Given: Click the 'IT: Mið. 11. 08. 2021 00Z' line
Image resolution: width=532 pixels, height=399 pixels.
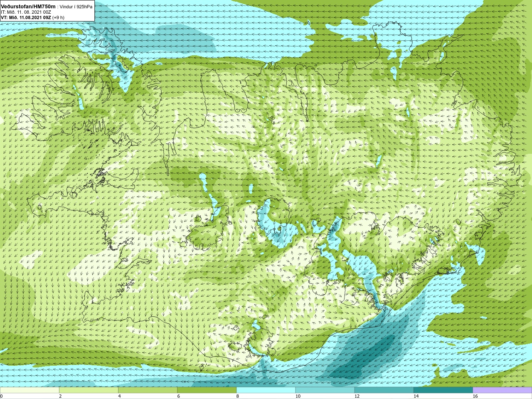Looking at the screenshot, I should (x=26, y=12).
